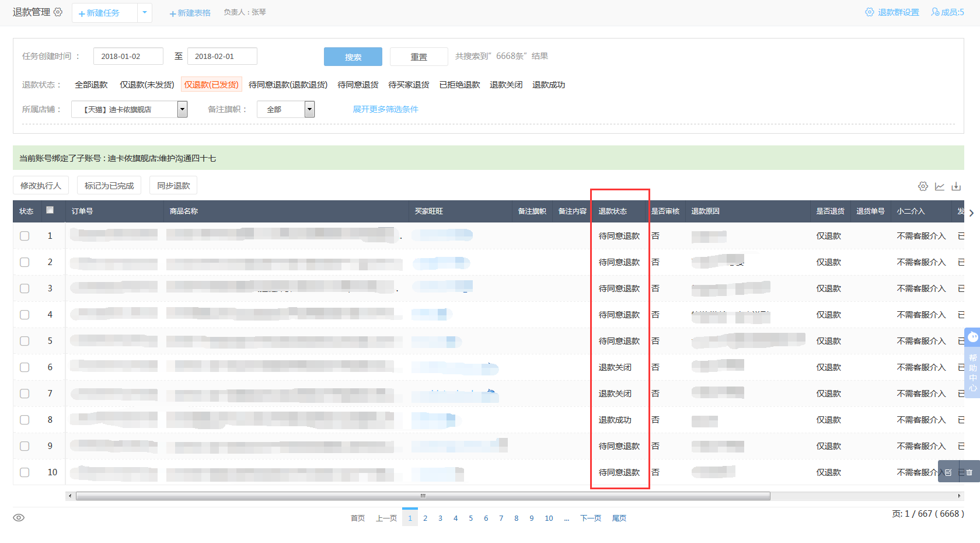The height and width of the screenshot is (543, 980).
Task: Click the download export icon above the table
Action: tap(956, 186)
